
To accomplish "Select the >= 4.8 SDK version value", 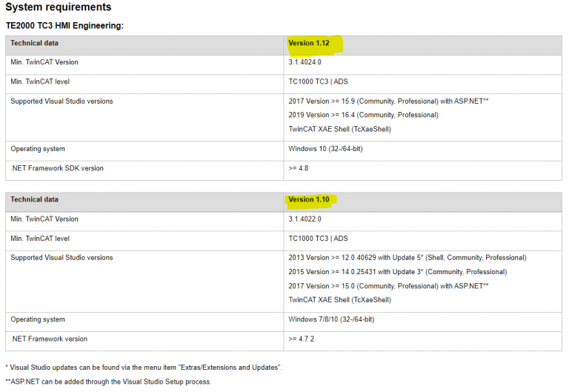I will point(299,168).
